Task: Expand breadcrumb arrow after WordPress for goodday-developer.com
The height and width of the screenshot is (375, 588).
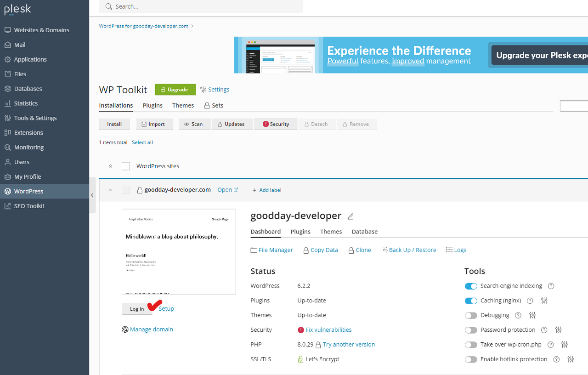Action: point(192,26)
